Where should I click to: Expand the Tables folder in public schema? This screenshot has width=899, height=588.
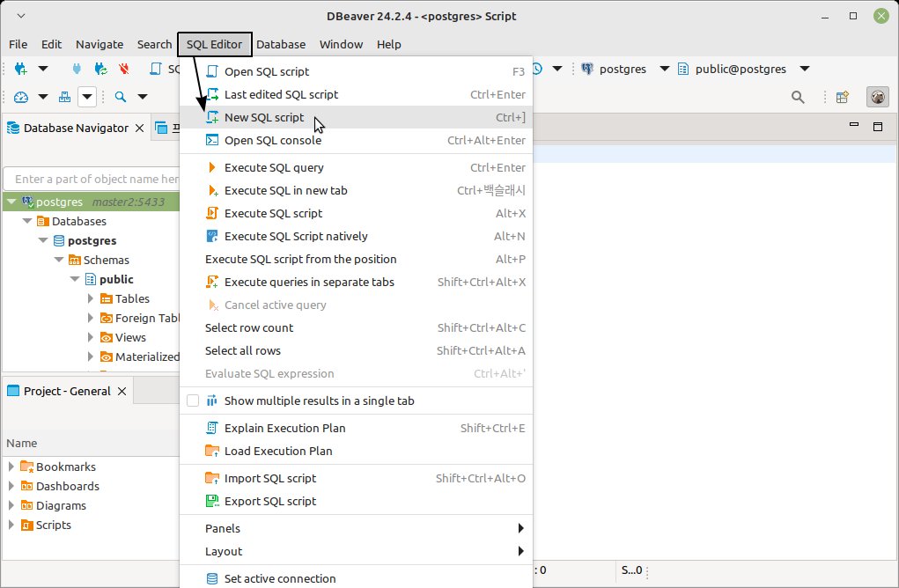90,298
